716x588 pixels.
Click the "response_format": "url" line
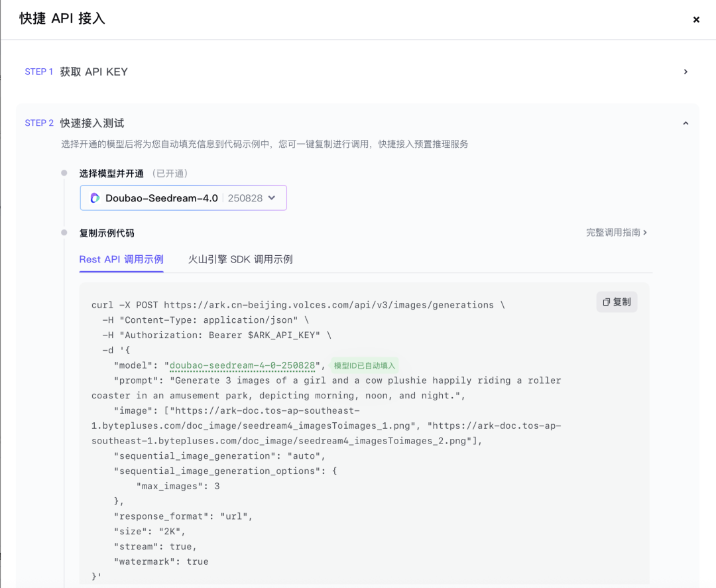[183, 516]
